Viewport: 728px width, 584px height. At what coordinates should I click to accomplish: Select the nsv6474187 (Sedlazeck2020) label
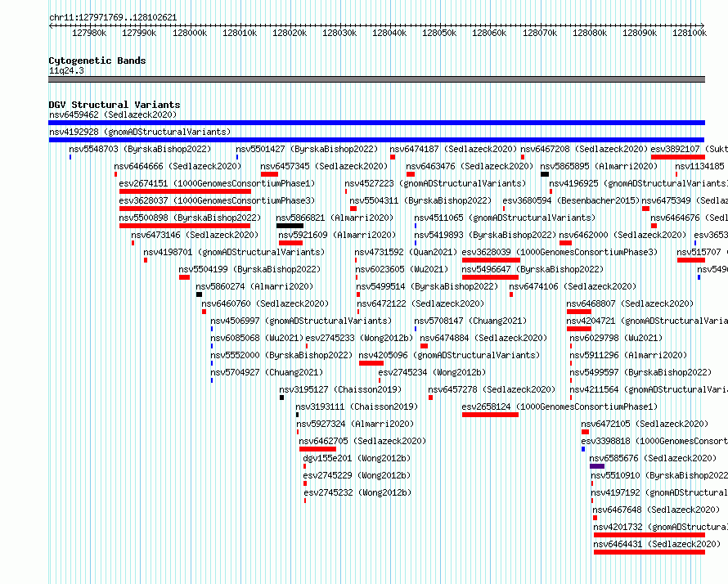[x=453, y=149]
